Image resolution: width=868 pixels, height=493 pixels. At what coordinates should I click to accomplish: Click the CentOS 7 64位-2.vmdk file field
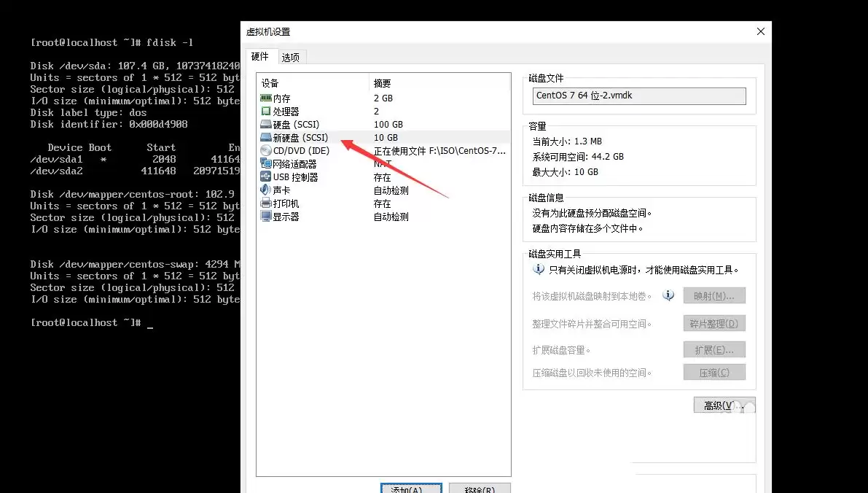click(638, 96)
